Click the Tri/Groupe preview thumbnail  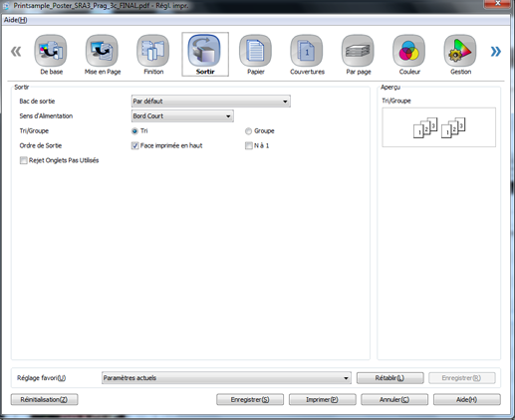click(438, 127)
